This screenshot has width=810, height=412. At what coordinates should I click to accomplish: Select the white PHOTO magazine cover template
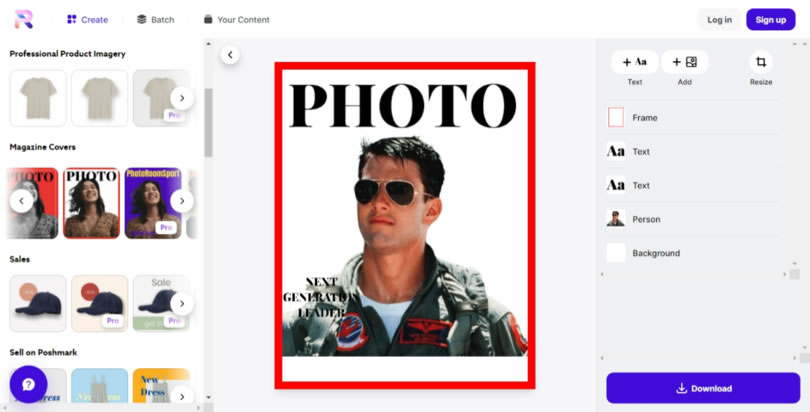click(x=91, y=203)
